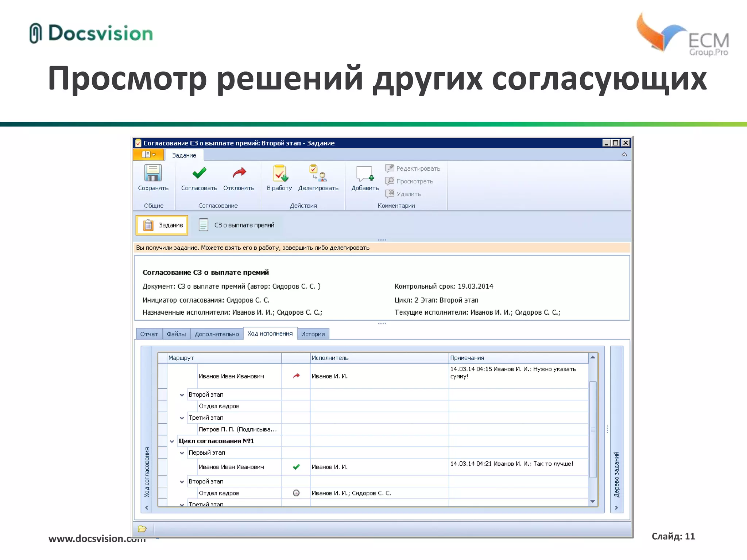747x560 pixels.
Task: Maximize the task window
Action: 616,143
